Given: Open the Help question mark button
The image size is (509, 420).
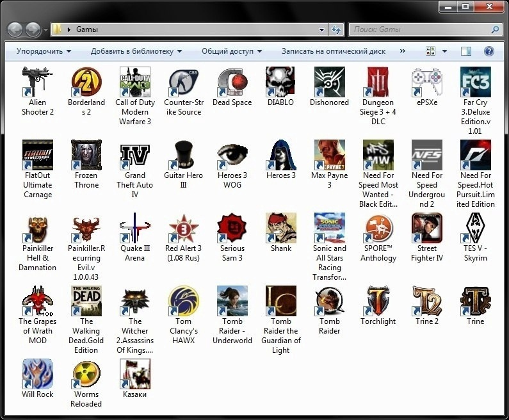Looking at the screenshot, I should 489,51.
